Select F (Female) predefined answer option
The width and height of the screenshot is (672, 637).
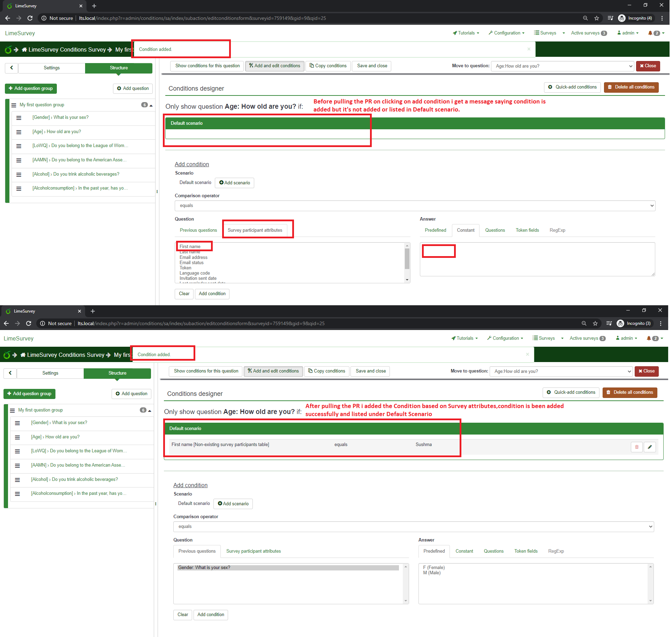coord(434,567)
